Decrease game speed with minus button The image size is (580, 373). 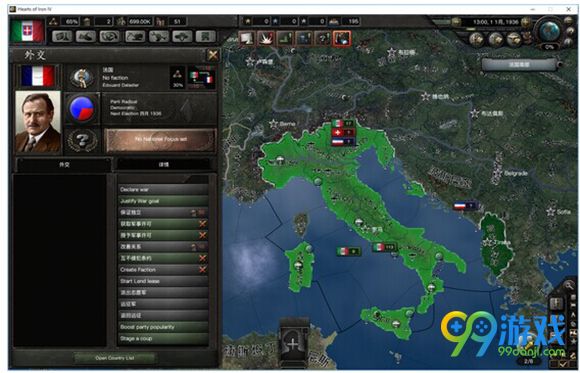click(456, 22)
